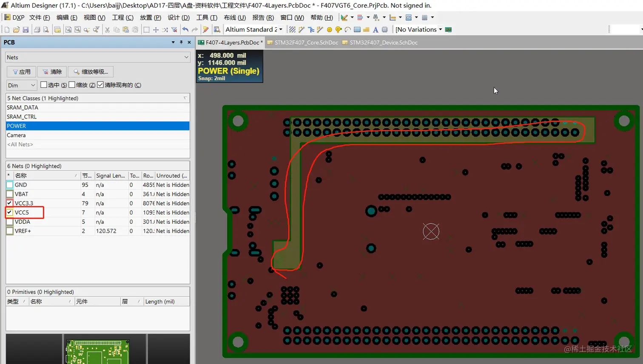Click the Open folder icon

16,30
